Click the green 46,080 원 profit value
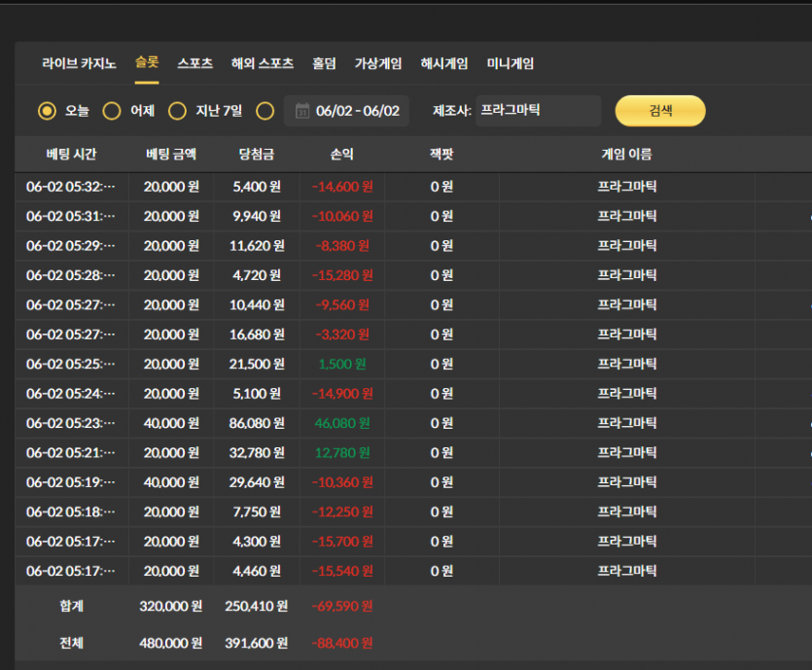Image resolution: width=812 pixels, height=670 pixels. [342, 423]
